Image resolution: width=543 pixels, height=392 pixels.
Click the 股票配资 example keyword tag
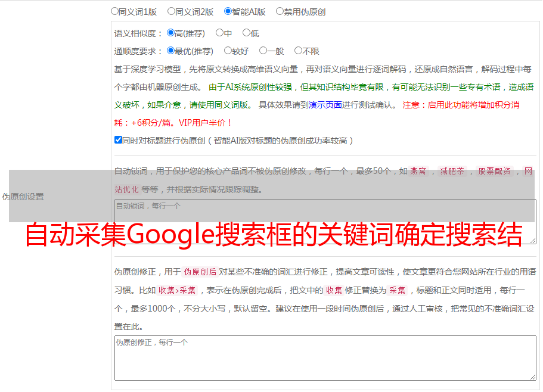tap(495, 171)
